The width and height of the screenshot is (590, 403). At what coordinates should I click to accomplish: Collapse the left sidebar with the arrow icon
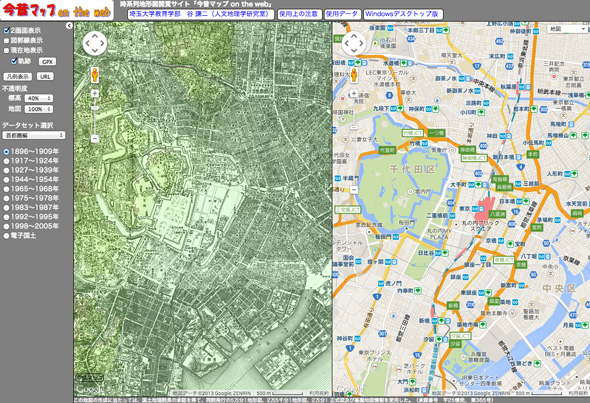point(69,26)
